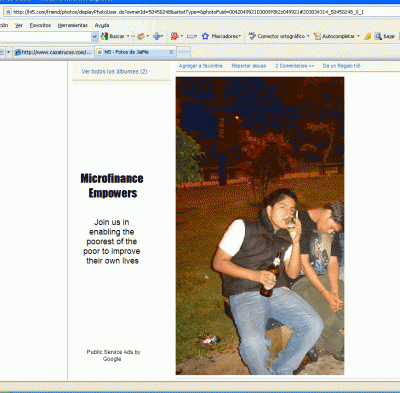Click the red pop-up blocker icon
Viewport: 400px width, 393px height.
pos(174,36)
